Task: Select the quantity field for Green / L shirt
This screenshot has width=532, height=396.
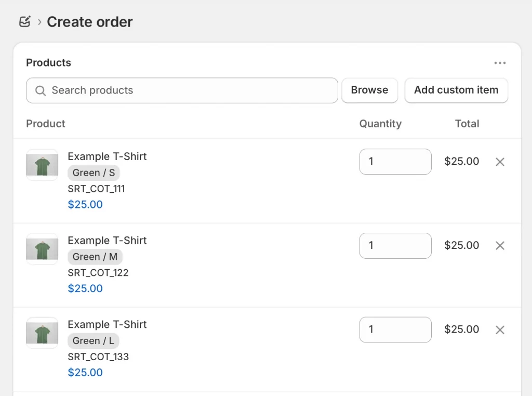Action: coord(395,329)
